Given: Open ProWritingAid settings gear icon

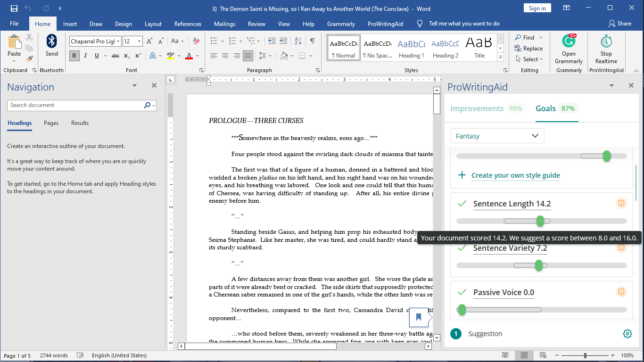Looking at the screenshot, I should click(627, 334).
